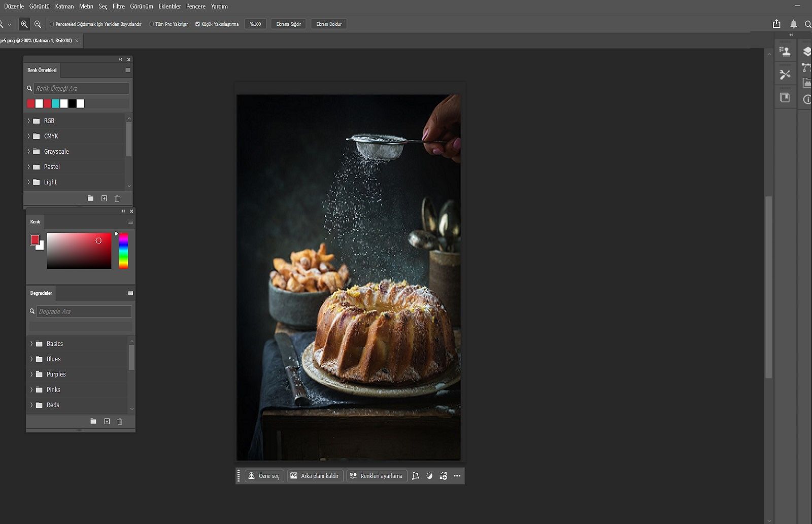The image size is (812, 524).
Task: Enable Tüm Pnc Yakınlştr checkbox
Action: click(151, 24)
